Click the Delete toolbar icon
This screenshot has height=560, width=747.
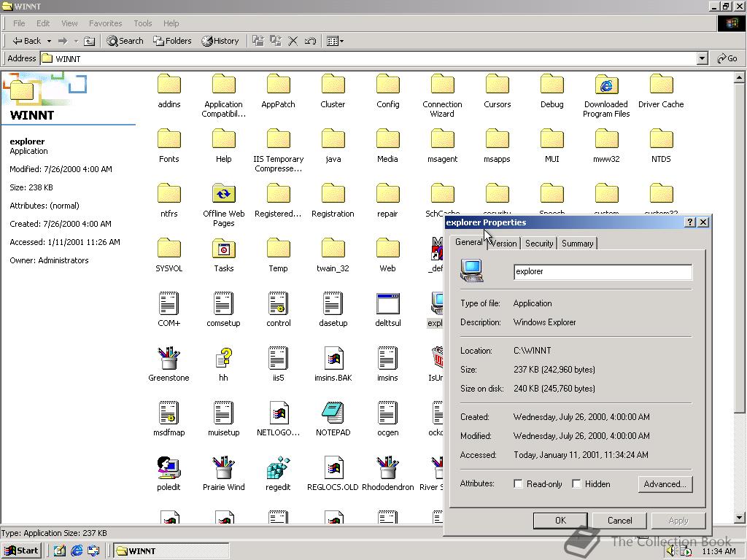[x=293, y=41]
